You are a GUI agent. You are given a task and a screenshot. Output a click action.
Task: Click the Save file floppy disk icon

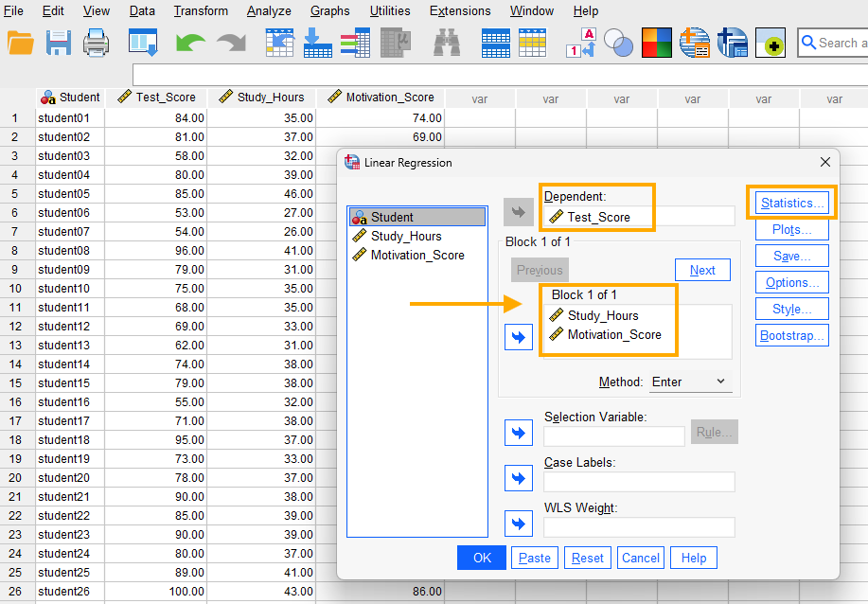pos(59,43)
